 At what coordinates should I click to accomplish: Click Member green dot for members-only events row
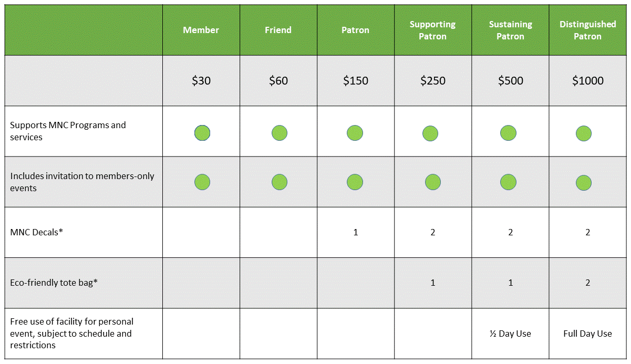[x=202, y=183]
